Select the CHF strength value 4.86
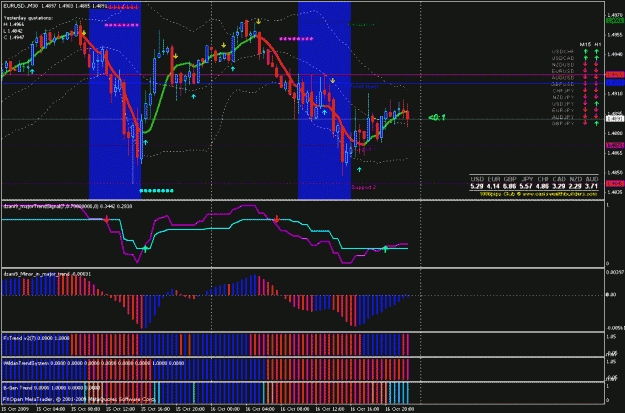This screenshot has height=413, width=625. (x=542, y=186)
